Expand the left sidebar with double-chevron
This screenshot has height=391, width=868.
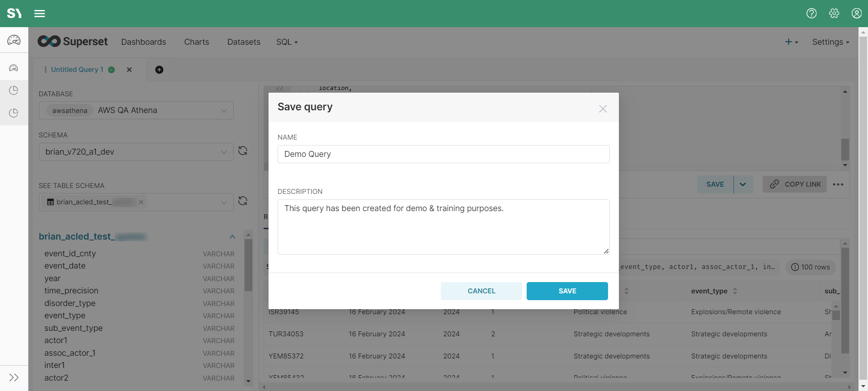(x=14, y=377)
